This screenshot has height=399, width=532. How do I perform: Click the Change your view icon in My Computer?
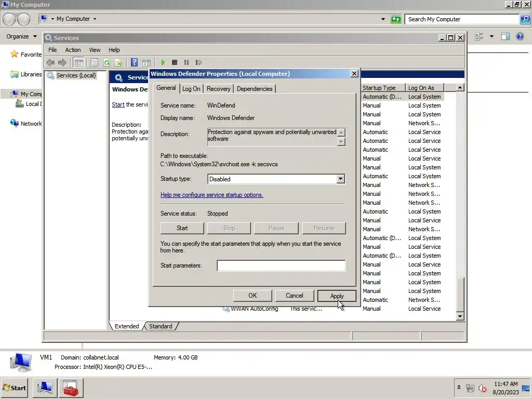tap(479, 36)
